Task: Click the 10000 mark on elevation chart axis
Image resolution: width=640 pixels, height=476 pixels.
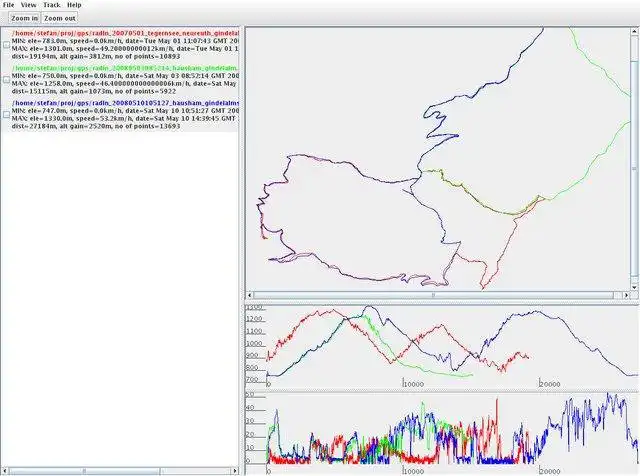Action: pyautogui.click(x=413, y=384)
